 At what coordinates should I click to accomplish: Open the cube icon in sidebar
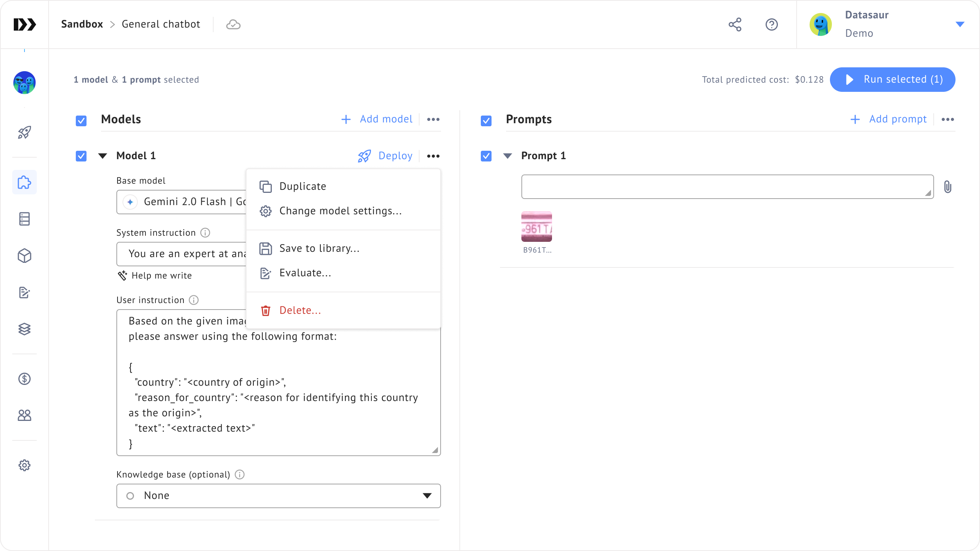pos(24,256)
